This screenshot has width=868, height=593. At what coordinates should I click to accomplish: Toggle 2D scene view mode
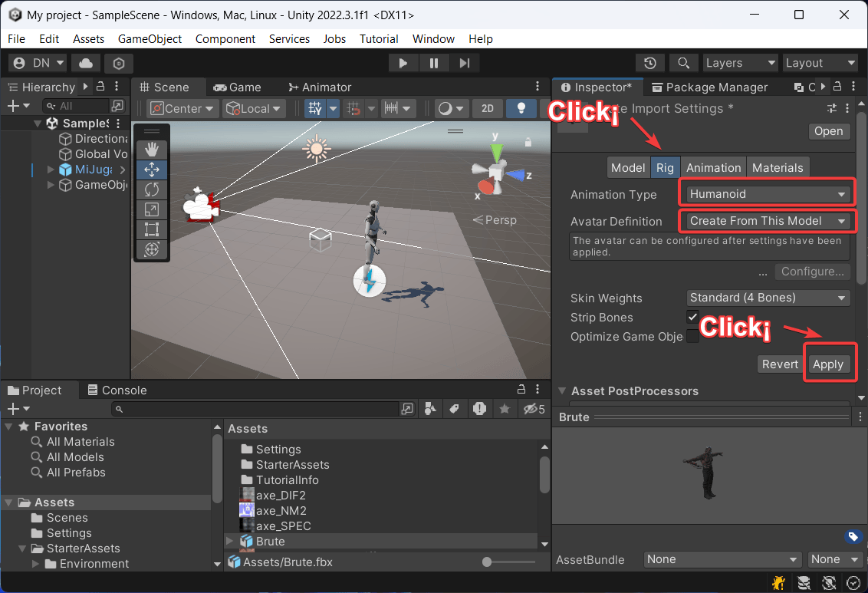[x=488, y=108]
